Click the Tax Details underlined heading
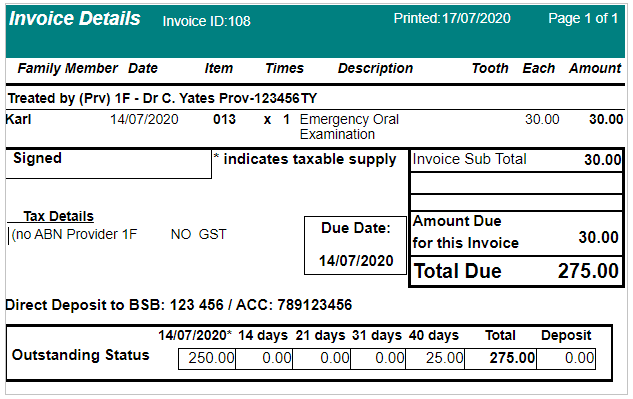This screenshot has width=633, height=399. 58,216
